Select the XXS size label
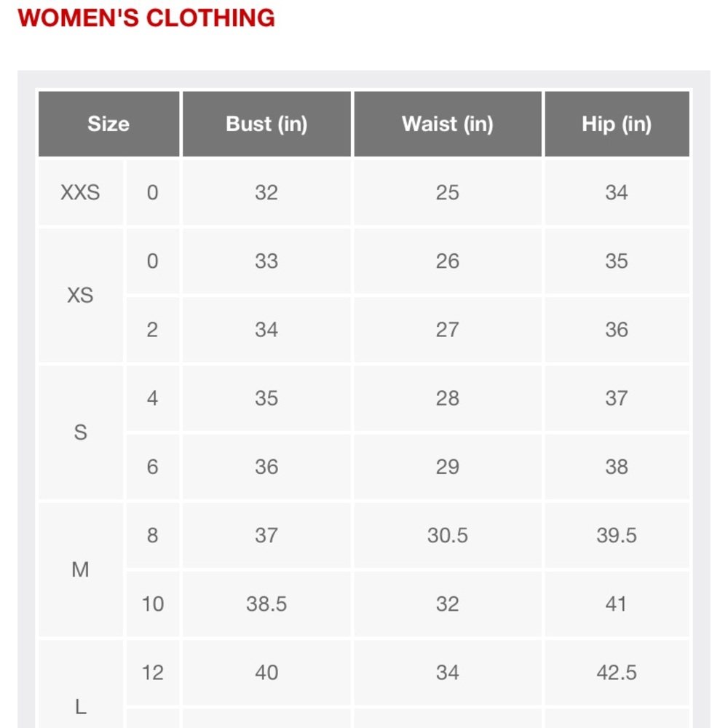The width and height of the screenshot is (728, 728). click(80, 193)
